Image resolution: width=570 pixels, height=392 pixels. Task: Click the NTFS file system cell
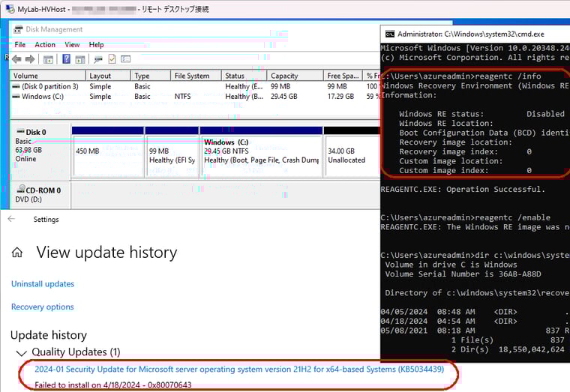coord(182,96)
